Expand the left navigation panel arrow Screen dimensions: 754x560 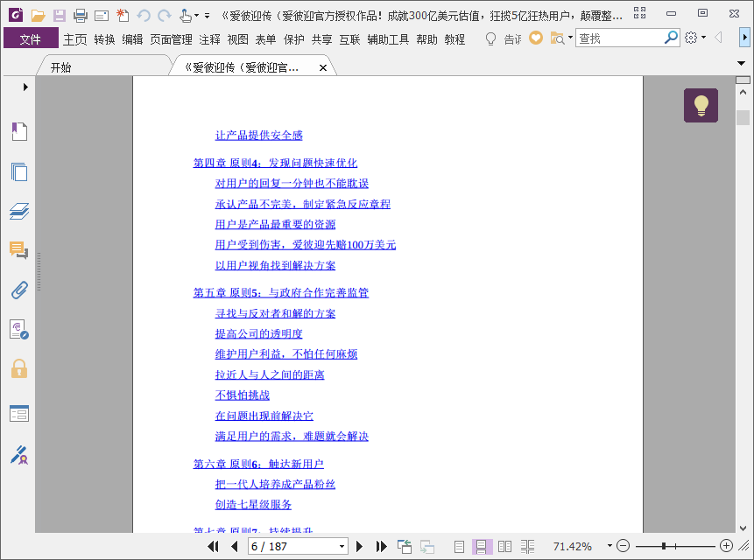pos(25,87)
